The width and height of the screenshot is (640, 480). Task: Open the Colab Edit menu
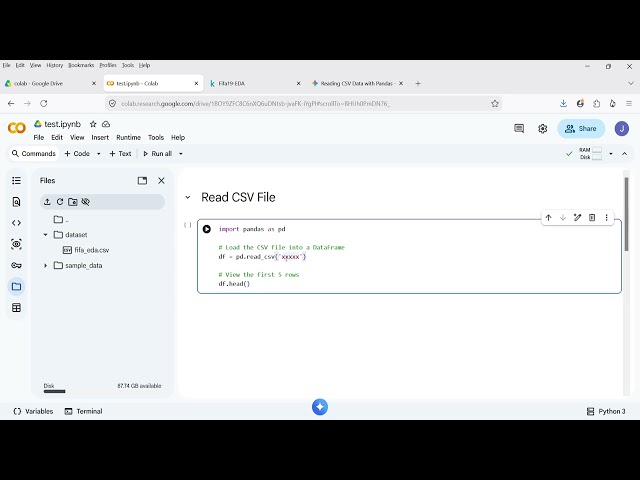57,138
